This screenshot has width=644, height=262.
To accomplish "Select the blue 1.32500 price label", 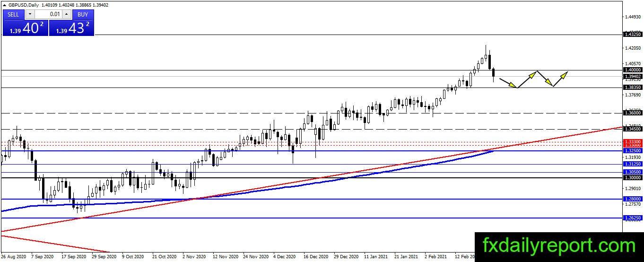I will pyautogui.click(x=633, y=150).
